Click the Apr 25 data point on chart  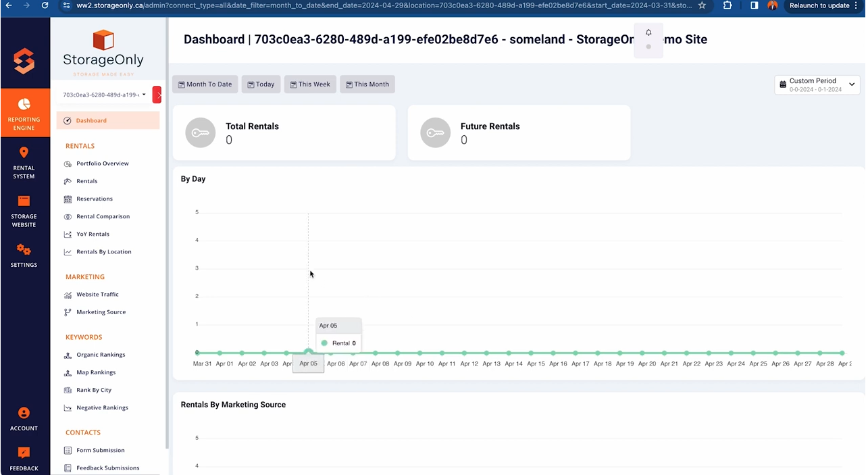[753, 353]
